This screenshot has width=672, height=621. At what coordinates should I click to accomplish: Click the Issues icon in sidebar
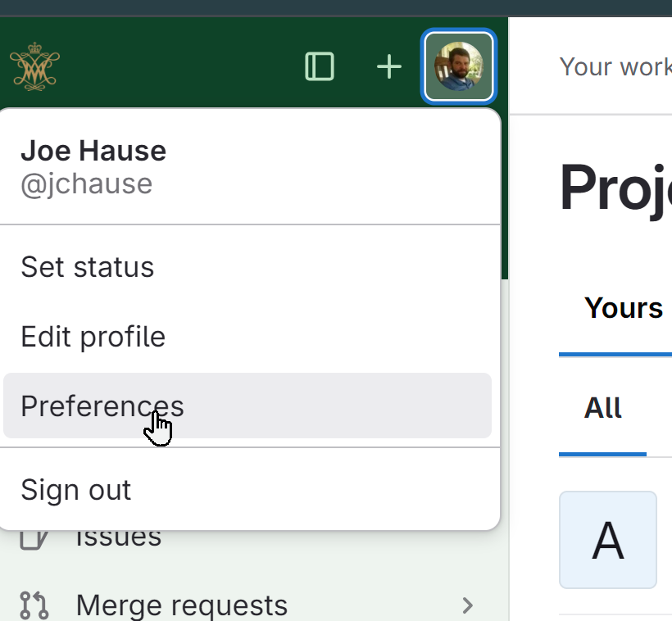click(x=34, y=540)
